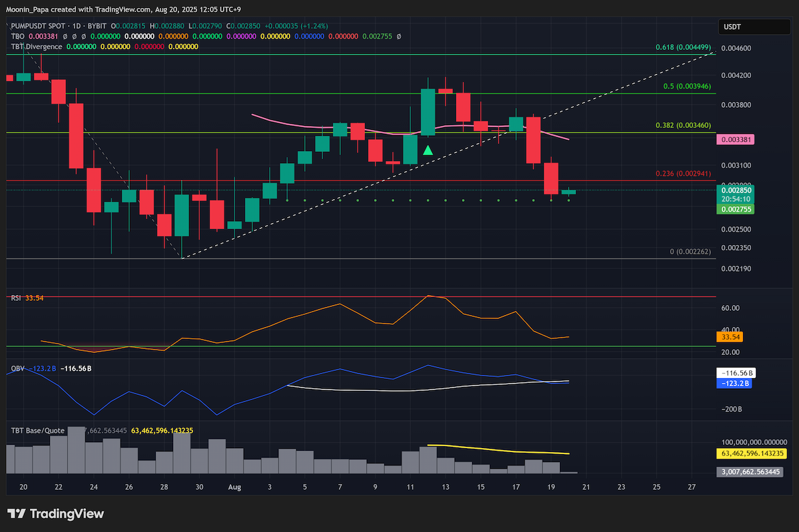Click the TradingView logo icon
The width and height of the screenshot is (799, 532).
[x=16, y=513]
